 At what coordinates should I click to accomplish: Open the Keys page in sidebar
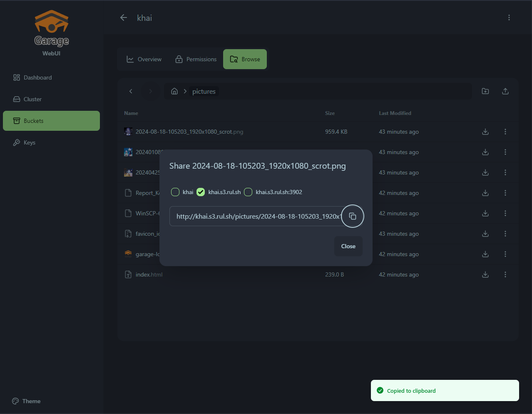(x=29, y=142)
